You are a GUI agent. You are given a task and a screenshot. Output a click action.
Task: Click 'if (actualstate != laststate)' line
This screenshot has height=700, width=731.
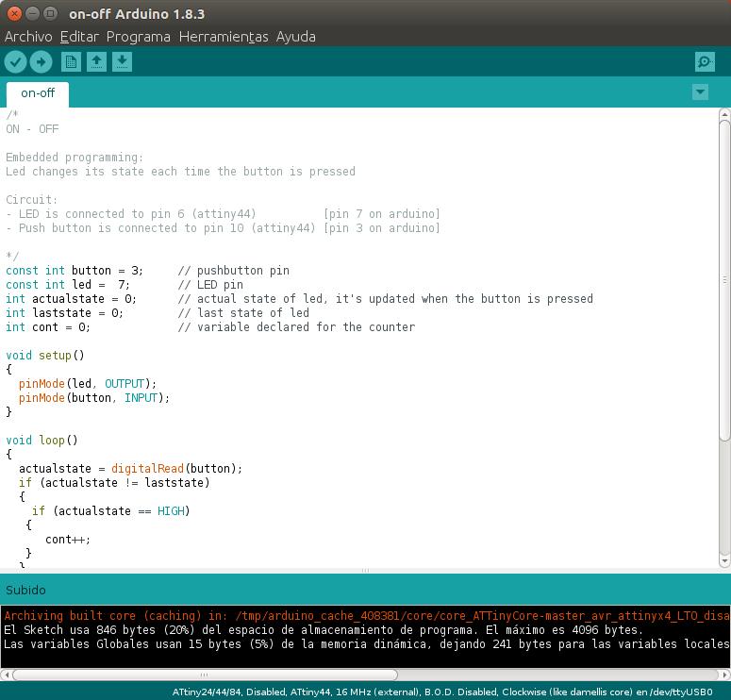click(114, 483)
